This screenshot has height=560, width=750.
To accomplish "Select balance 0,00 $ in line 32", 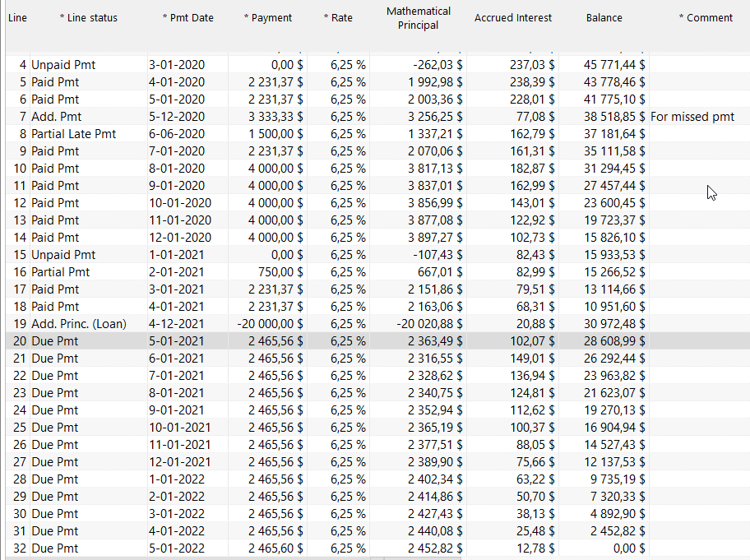I will 604,548.
